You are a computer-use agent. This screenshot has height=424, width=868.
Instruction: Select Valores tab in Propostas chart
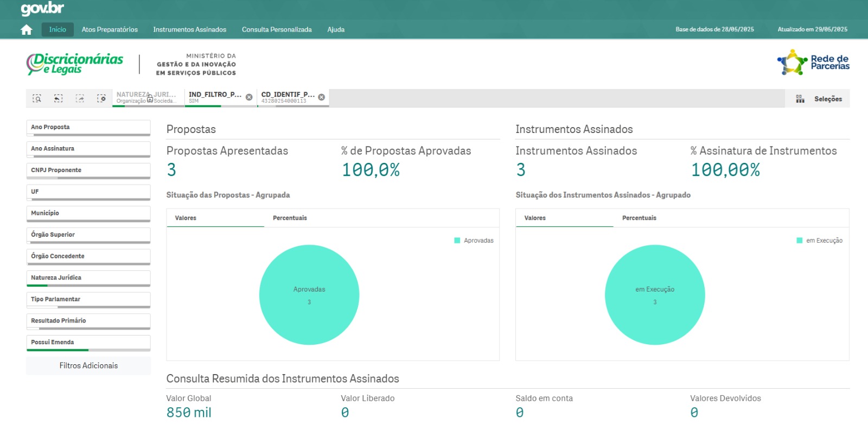coord(215,218)
